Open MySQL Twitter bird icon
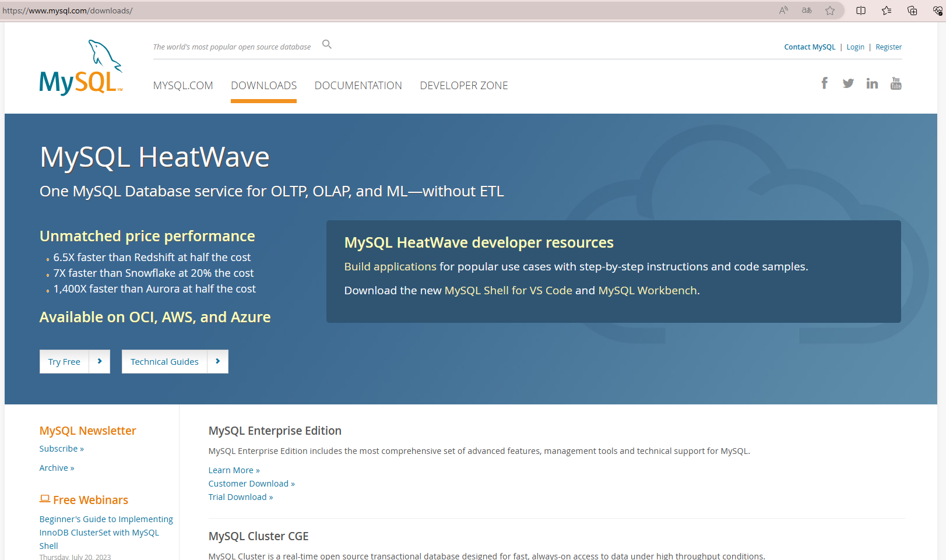The height and width of the screenshot is (560, 946). coord(848,83)
